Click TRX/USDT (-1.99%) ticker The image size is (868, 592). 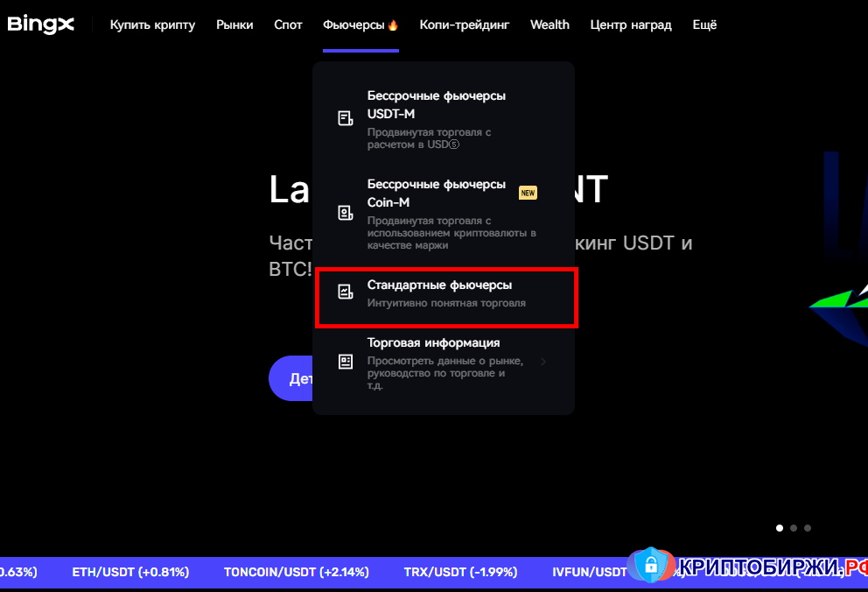point(460,572)
